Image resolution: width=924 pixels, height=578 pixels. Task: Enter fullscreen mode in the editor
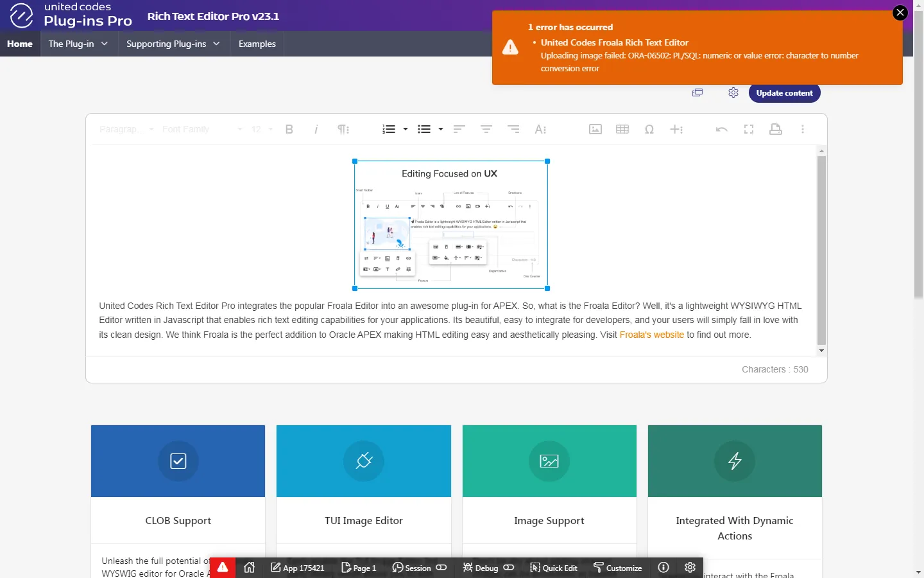point(748,129)
